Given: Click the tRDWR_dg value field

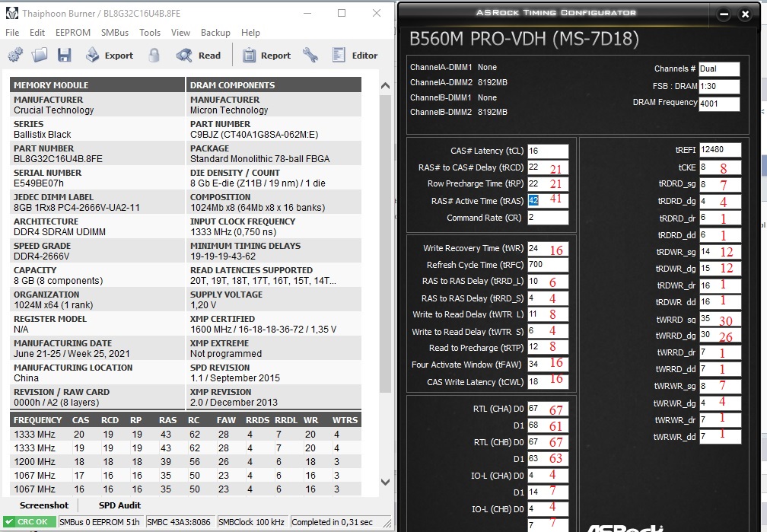Looking at the screenshot, I should coord(720,269).
